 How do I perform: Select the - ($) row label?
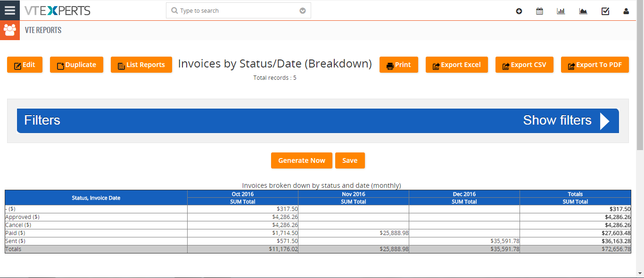(x=10, y=209)
